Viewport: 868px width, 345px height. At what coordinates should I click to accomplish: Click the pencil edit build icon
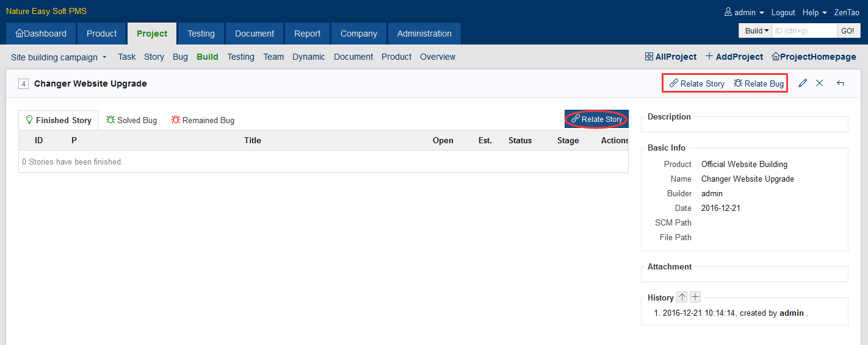tap(803, 84)
